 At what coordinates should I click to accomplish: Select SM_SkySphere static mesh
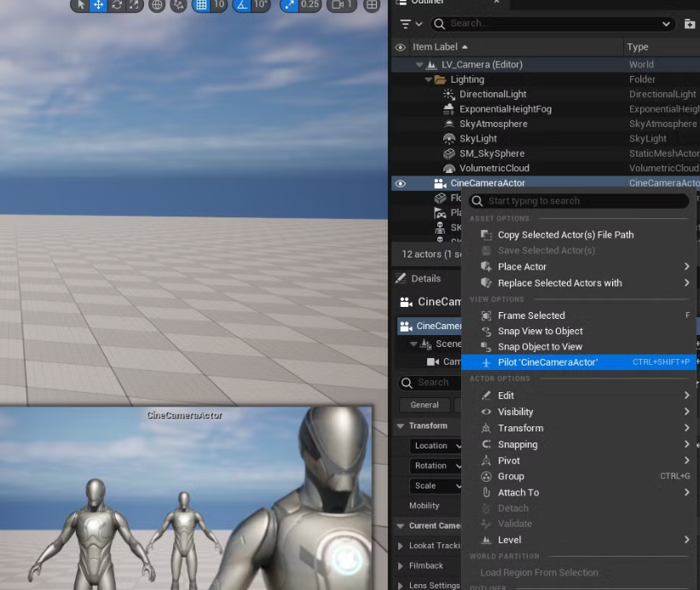[x=492, y=153]
